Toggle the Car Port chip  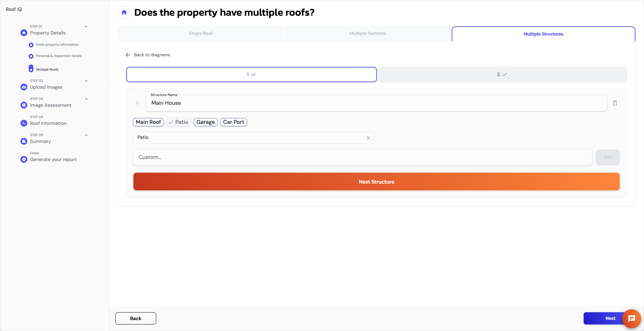(x=233, y=122)
